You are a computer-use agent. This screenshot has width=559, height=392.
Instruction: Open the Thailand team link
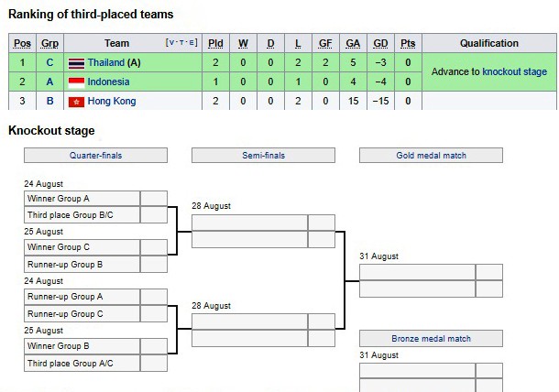106,62
